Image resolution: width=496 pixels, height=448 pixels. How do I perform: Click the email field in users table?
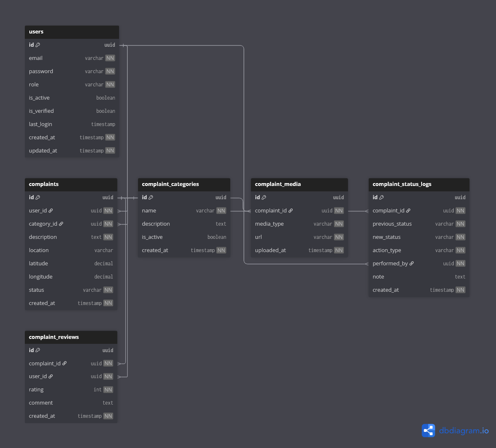pyautogui.click(x=36, y=58)
